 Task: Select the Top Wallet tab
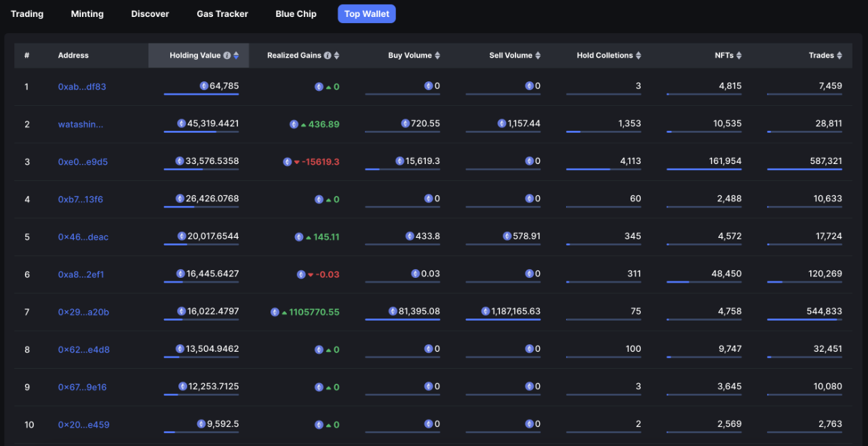pyautogui.click(x=367, y=14)
